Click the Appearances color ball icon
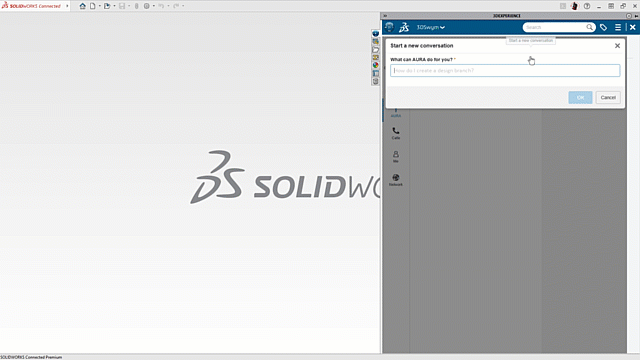 tap(376, 65)
